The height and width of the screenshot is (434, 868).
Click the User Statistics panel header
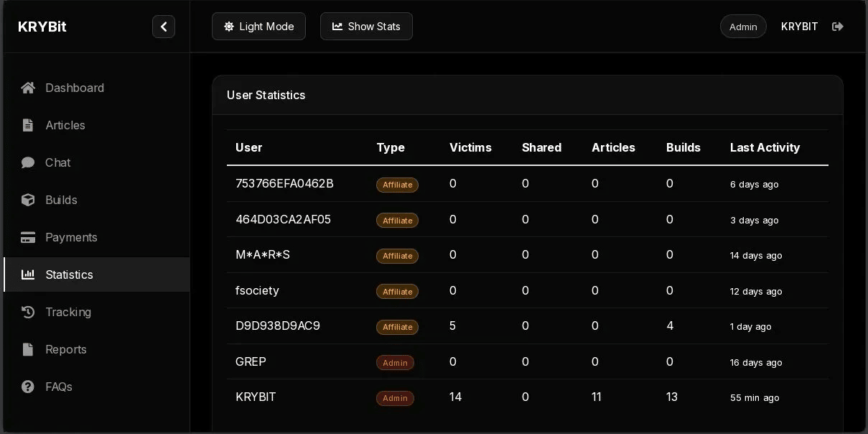pos(266,95)
